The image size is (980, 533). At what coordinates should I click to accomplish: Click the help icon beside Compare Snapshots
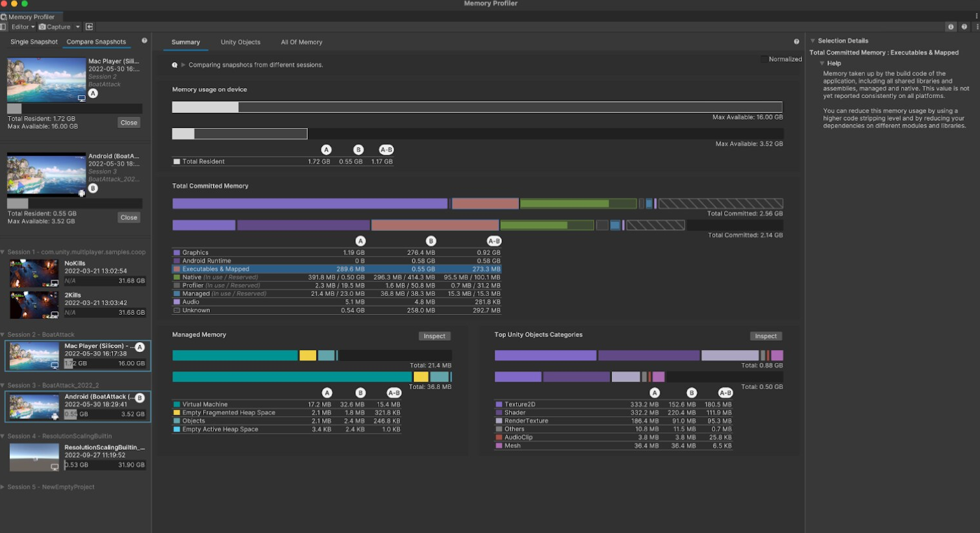144,41
